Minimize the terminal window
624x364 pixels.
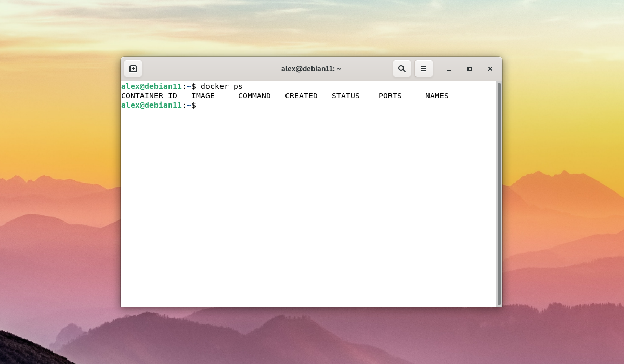(x=449, y=69)
